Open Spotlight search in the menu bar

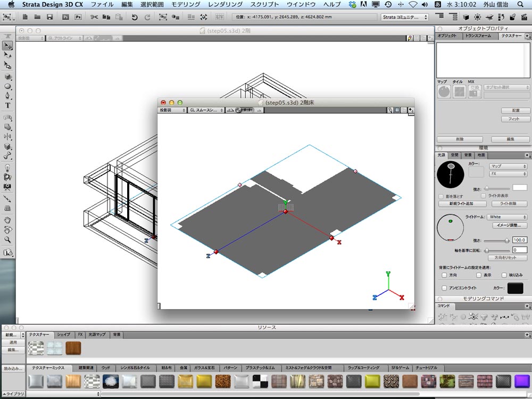coord(520,4)
